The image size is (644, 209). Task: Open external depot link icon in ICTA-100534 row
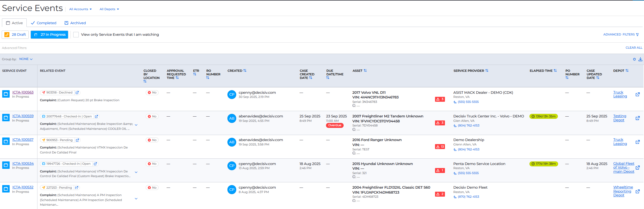[638, 167]
